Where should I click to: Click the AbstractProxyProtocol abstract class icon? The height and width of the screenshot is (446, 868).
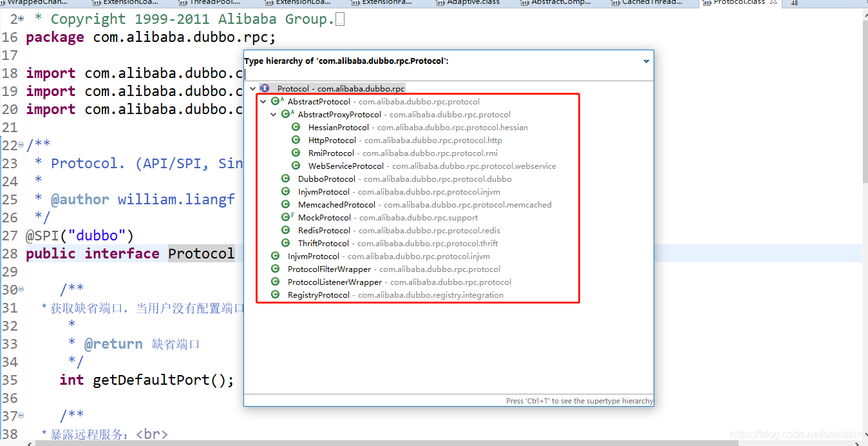tap(287, 114)
